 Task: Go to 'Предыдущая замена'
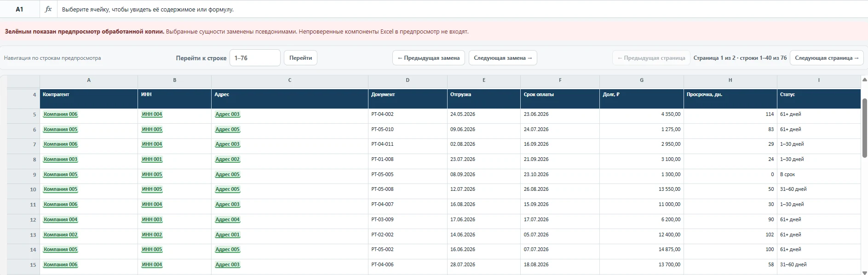(x=429, y=58)
